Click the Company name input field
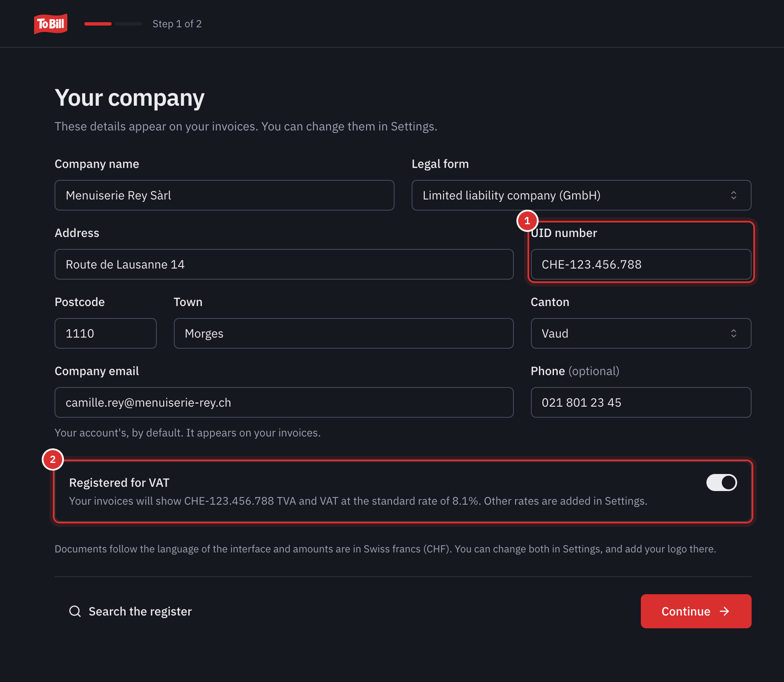Screen dimensions: 784x682 [225, 195]
